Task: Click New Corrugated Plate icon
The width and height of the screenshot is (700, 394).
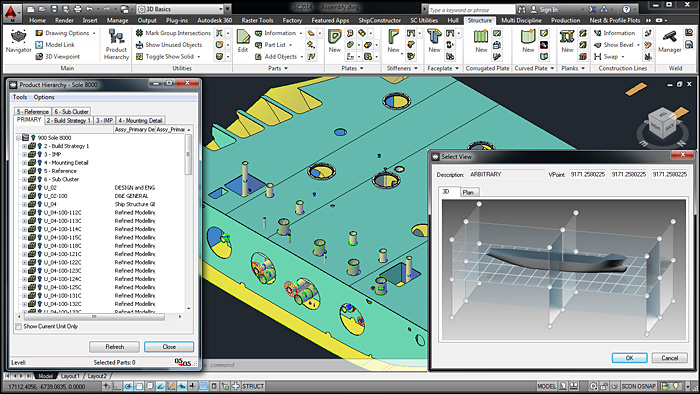Action: 481,41
